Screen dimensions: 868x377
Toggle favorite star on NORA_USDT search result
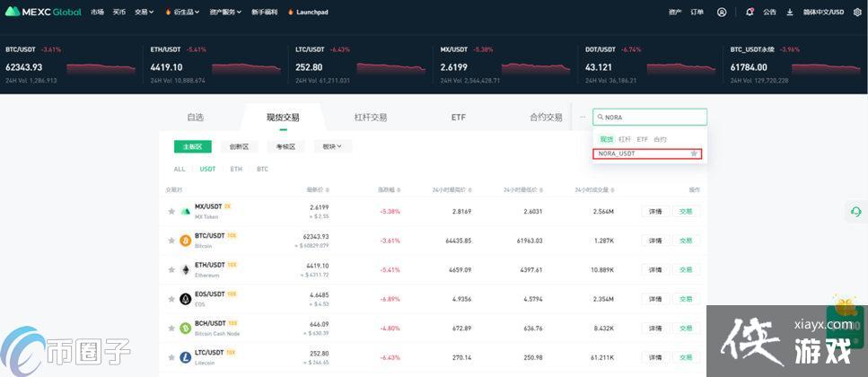pyautogui.click(x=693, y=153)
